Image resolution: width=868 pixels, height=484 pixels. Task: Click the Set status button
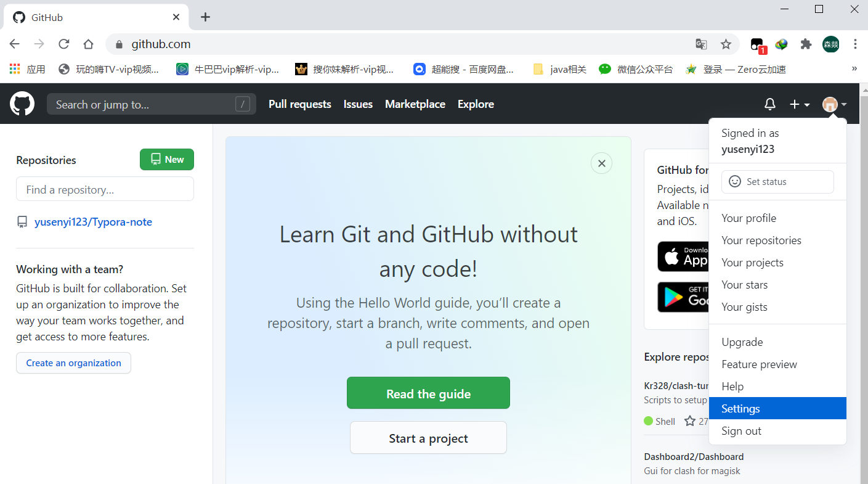(777, 181)
